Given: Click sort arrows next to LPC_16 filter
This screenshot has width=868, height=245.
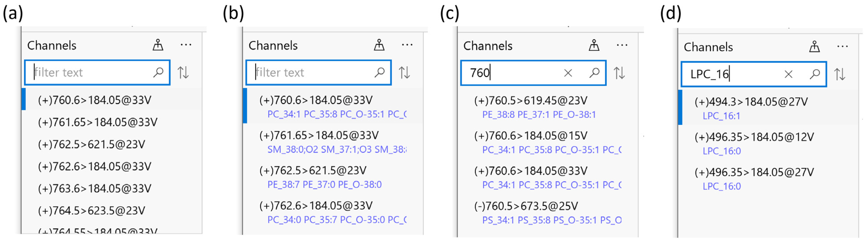Looking at the screenshot, I should [840, 74].
